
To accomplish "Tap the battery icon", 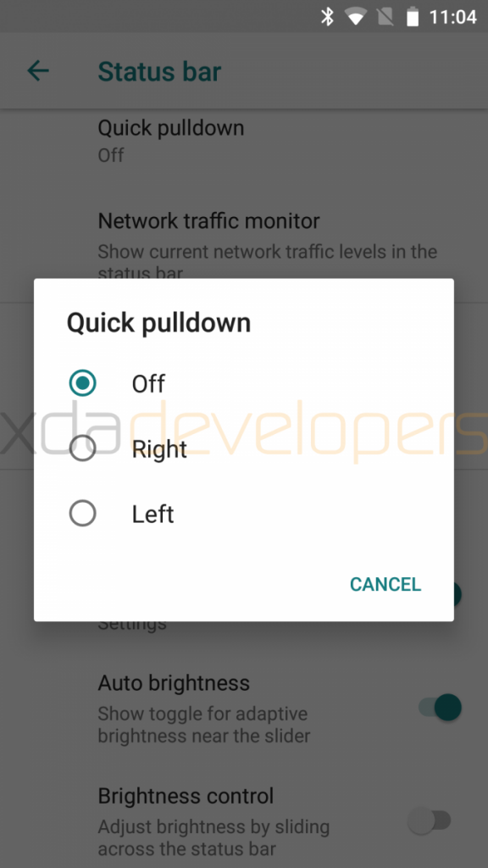I will tap(413, 17).
